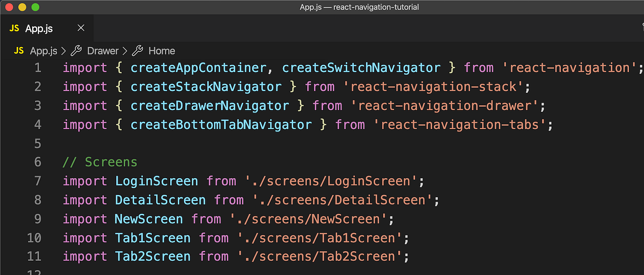Open the Home breadcrumb entry
This screenshot has width=644, height=275.
point(162,51)
